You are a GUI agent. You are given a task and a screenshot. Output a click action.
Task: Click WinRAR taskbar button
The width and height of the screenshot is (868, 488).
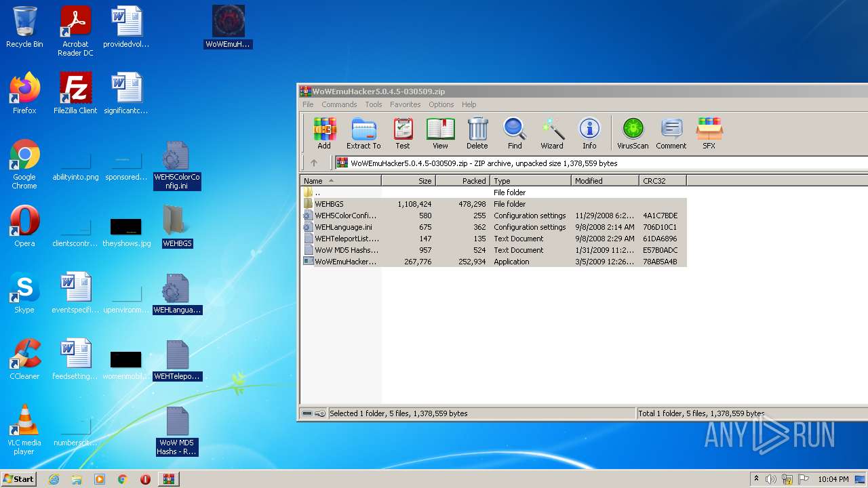(168, 479)
